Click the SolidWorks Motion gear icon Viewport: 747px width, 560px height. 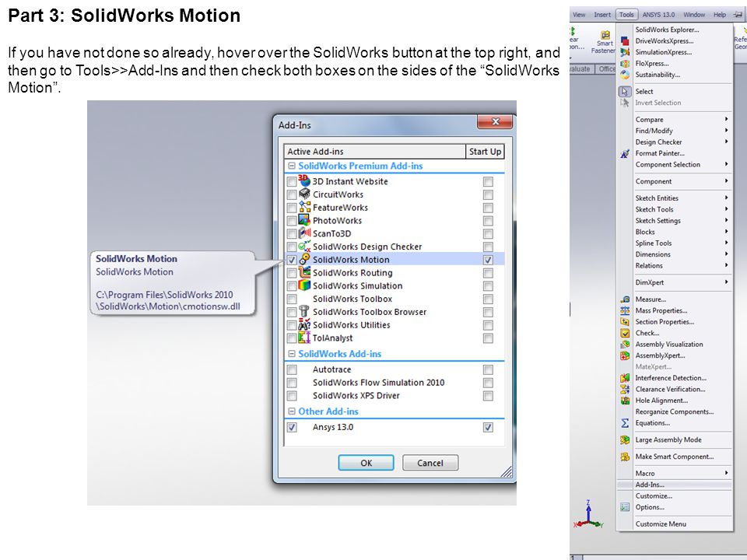(304, 259)
